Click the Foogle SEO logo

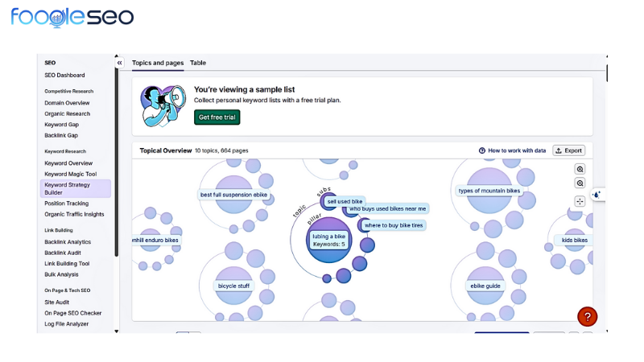tap(72, 17)
